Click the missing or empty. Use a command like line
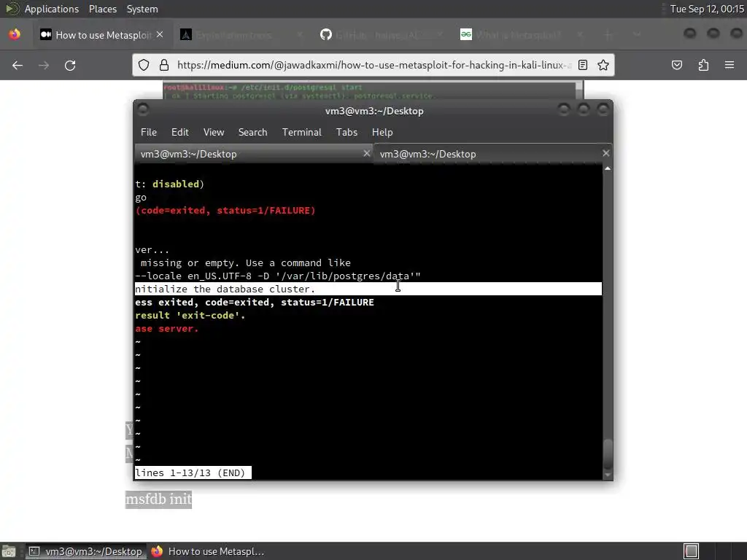Image resolution: width=747 pixels, height=560 pixels. [245, 262]
